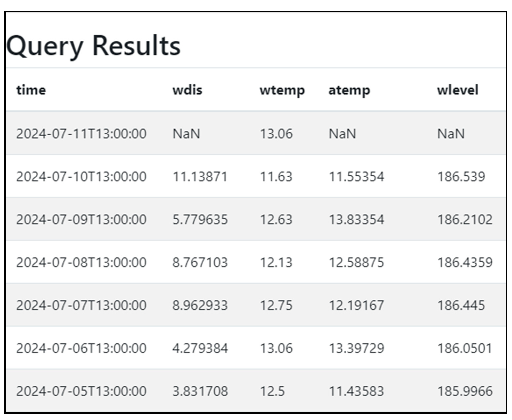Click the wdis value 8.767103
This screenshot has height=420, width=512.
(200, 262)
